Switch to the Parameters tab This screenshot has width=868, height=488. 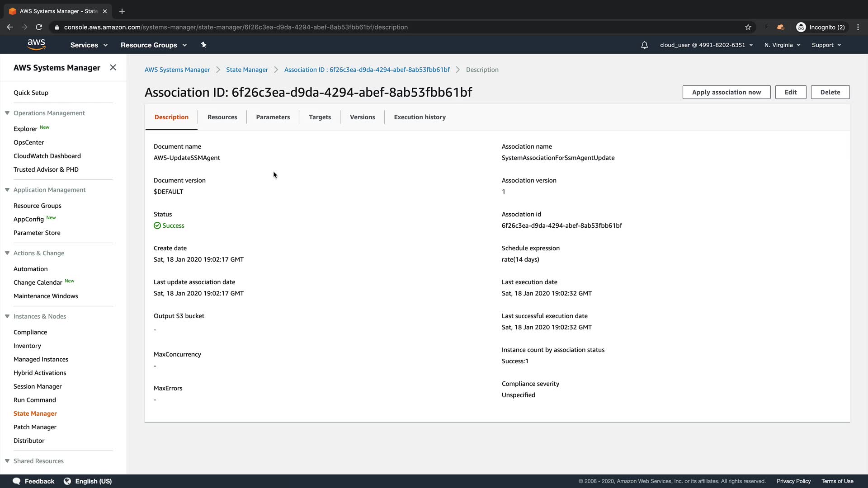point(273,117)
